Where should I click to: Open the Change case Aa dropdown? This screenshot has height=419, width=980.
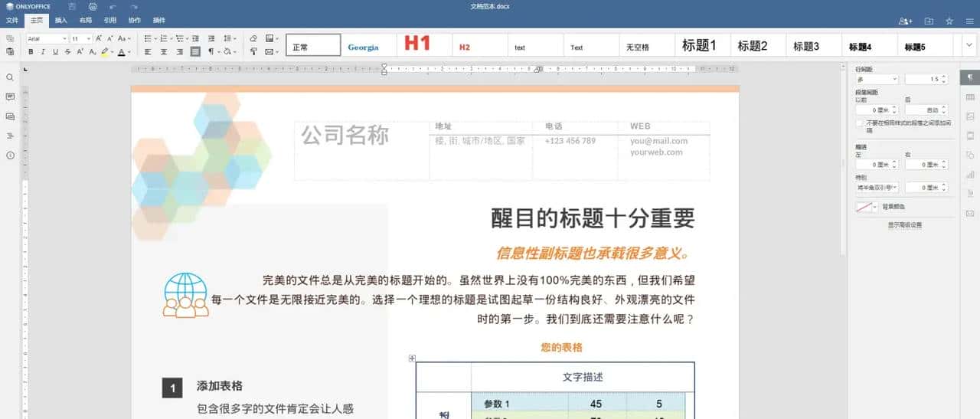pos(124,38)
